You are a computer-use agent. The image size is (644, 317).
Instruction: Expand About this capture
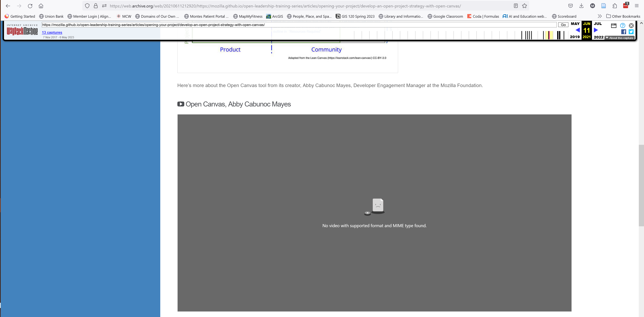click(x=619, y=38)
